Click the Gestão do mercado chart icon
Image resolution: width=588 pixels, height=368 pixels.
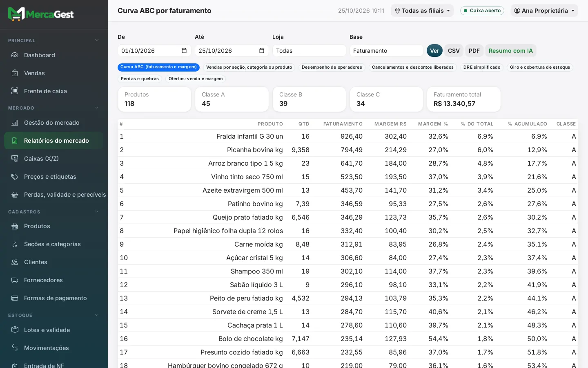pos(15,123)
